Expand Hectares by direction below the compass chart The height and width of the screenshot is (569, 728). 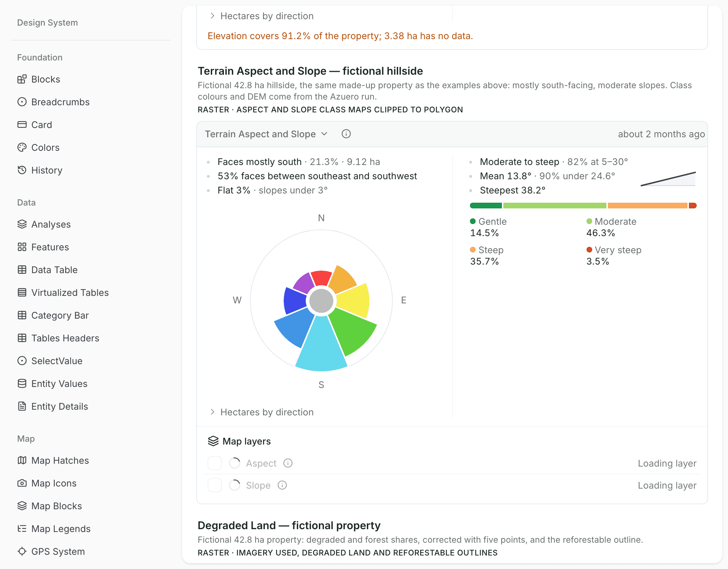[262, 412]
